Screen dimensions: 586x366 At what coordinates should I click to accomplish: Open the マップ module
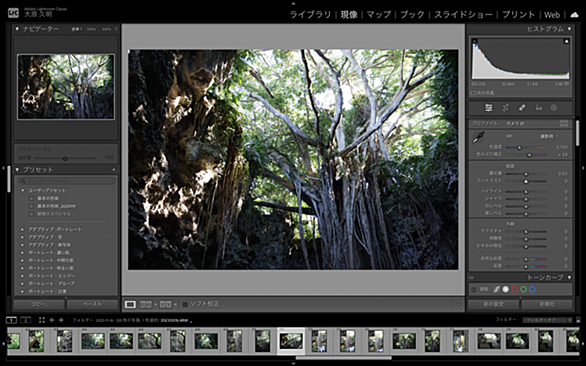(379, 15)
